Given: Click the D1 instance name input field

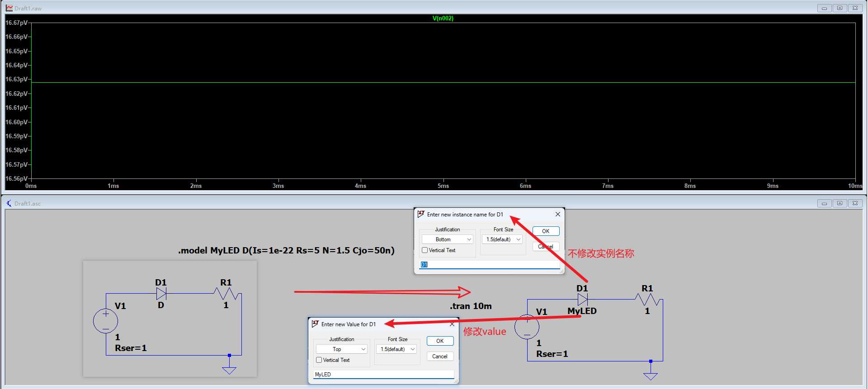Looking at the screenshot, I should point(490,265).
